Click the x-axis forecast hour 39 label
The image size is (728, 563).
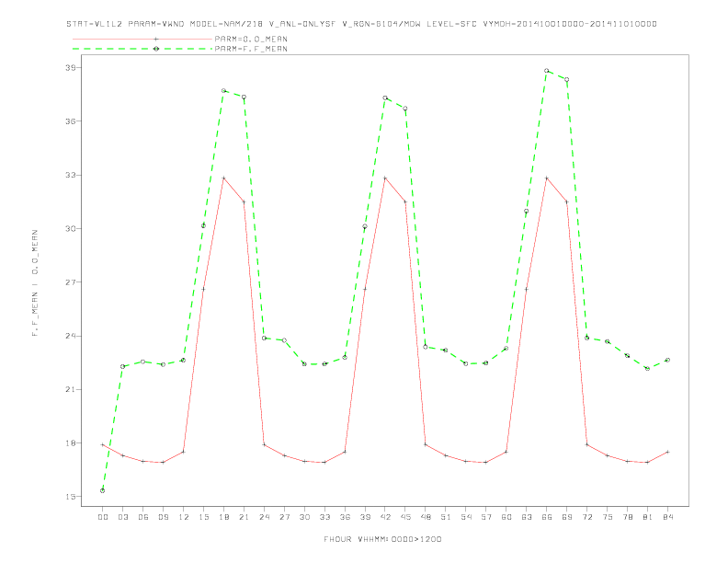[365, 517]
